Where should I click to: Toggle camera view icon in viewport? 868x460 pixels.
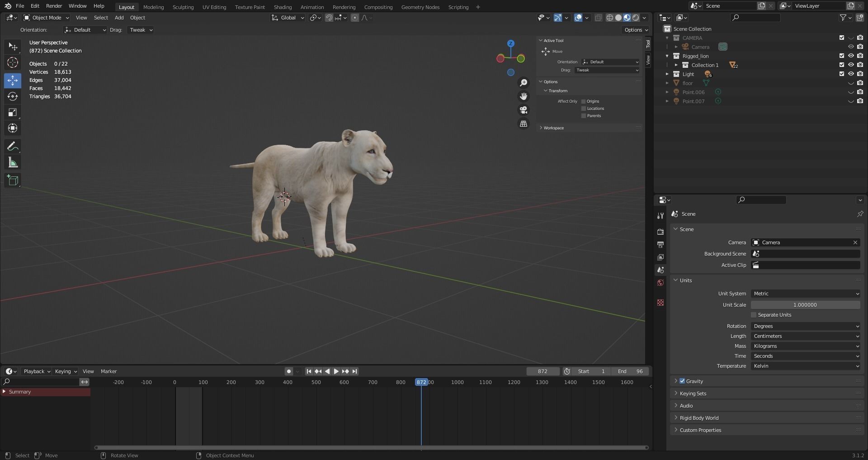(x=524, y=110)
